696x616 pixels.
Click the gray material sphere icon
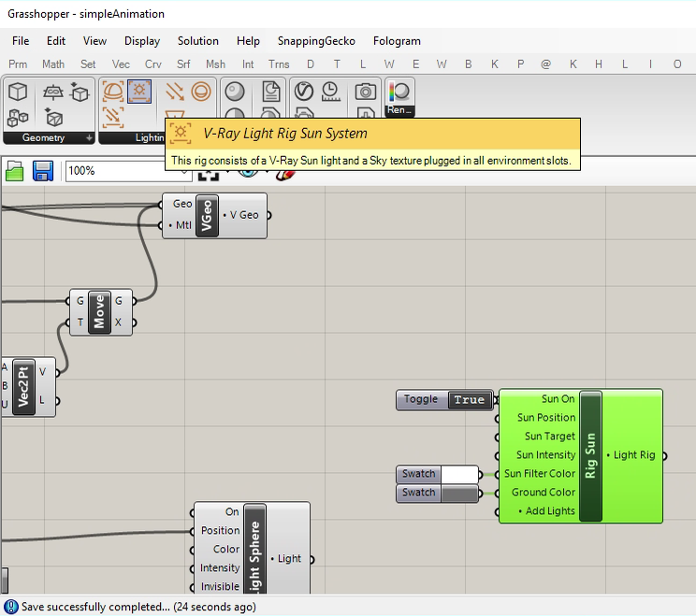235,92
